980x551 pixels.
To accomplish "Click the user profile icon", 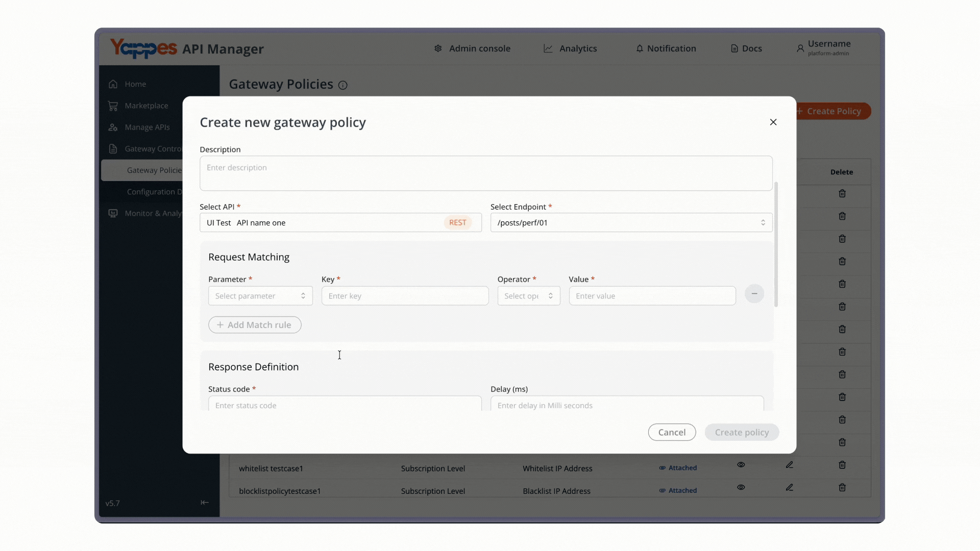I will 800,48.
